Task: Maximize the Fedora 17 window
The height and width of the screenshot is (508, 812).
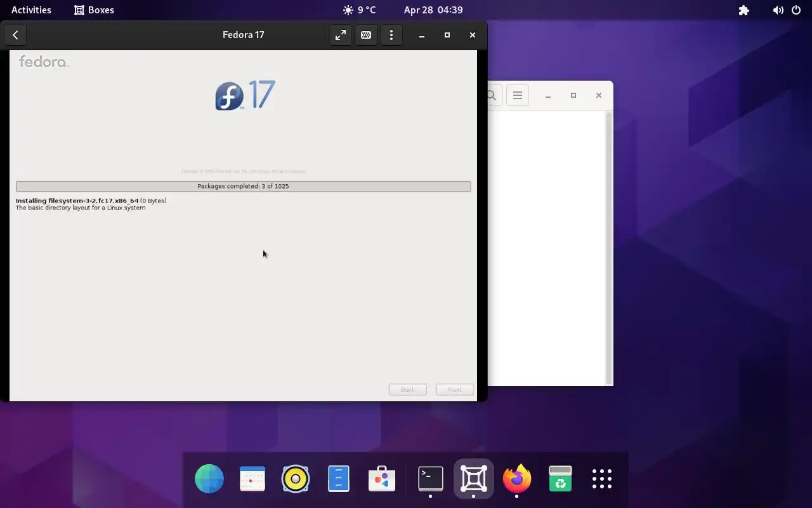Action: click(x=447, y=35)
